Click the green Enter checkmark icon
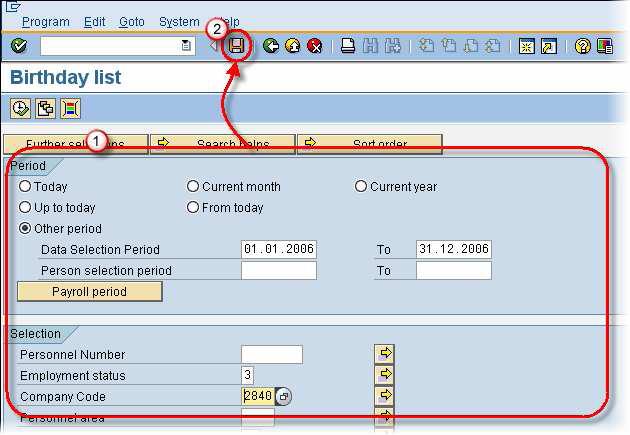 pyautogui.click(x=19, y=46)
